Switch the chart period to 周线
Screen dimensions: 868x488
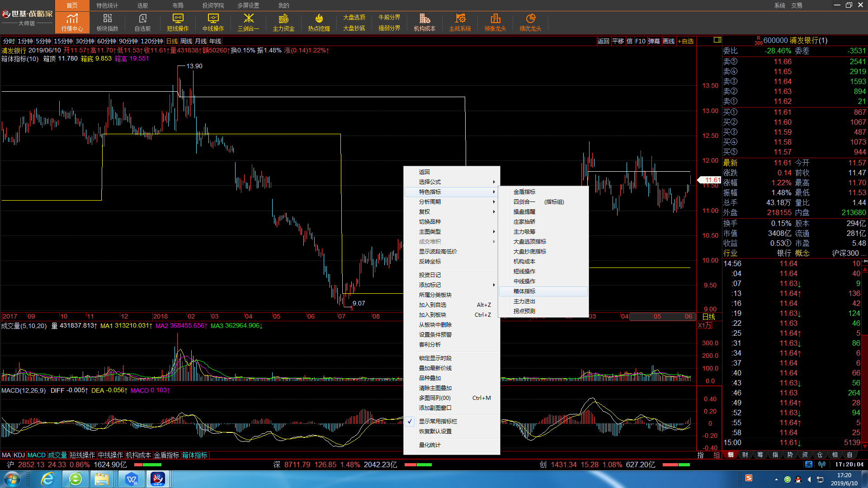click(x=186, y=41)
